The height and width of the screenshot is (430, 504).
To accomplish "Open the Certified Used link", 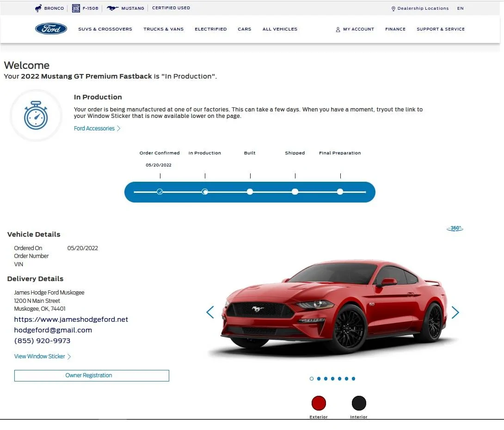I will [171, 8].
